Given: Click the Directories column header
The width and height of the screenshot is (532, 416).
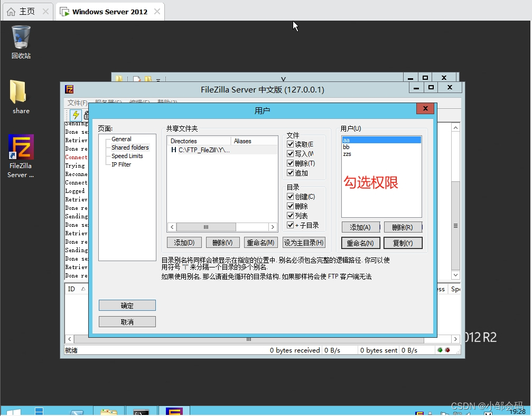Looking at the screenshot, I should coord(199,141).
